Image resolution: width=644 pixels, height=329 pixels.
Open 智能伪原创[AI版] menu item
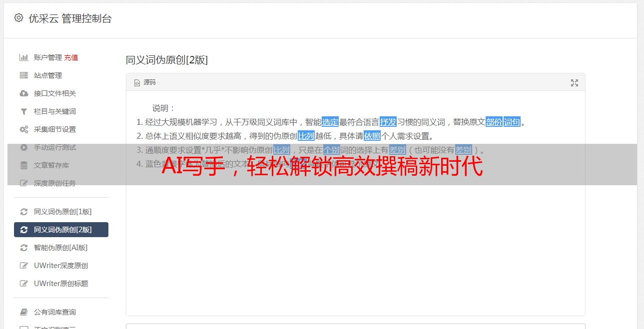coord(61,248)
